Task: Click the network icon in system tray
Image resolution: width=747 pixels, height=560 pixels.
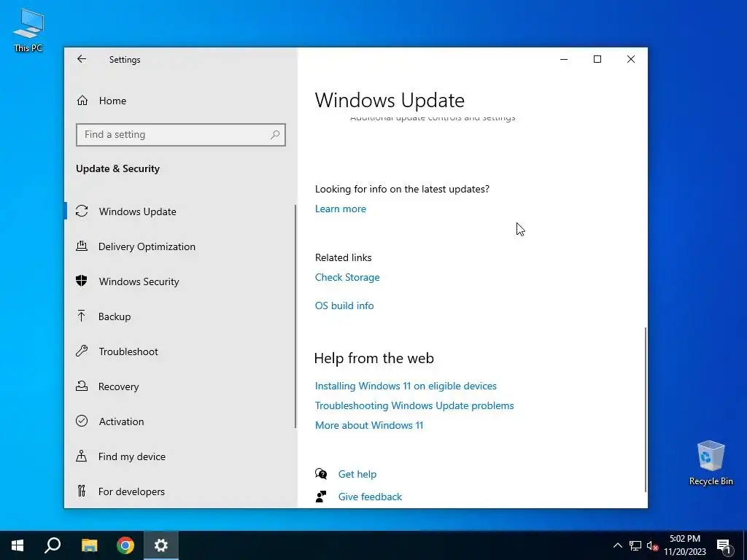Action: (635, 545)
